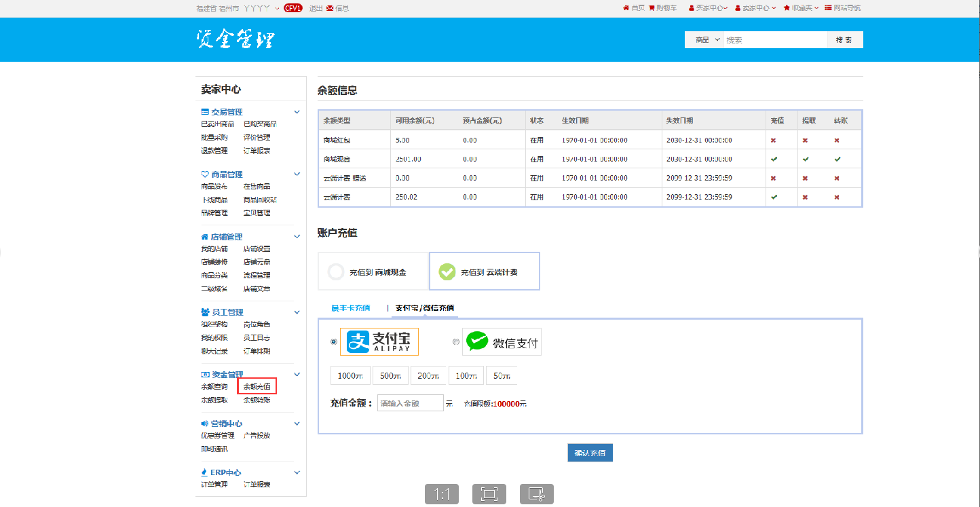
Task: Click 商城现金 row's 提取 green check
Action: click(x=806, y=159)
